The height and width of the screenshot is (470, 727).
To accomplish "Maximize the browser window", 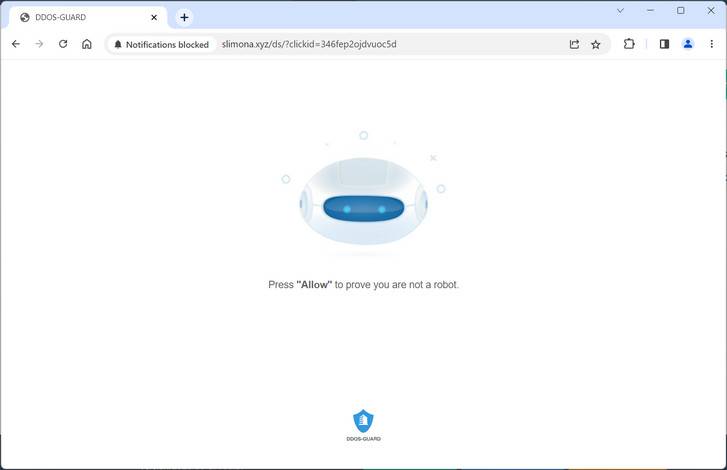I will tap(681, 11).
